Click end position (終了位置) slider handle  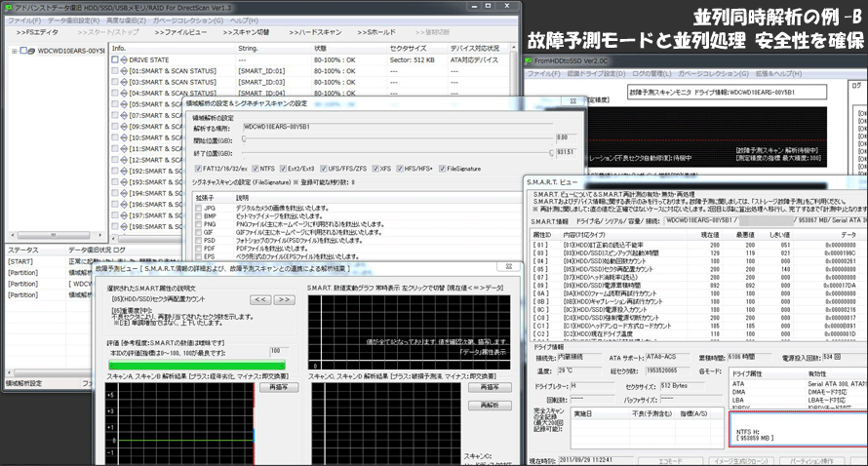click(551, 153)
